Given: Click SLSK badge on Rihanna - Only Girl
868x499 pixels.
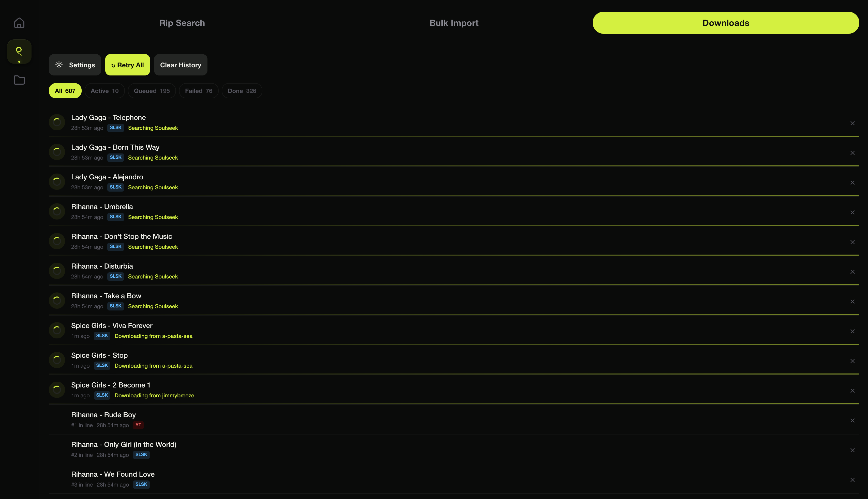Looking at the screenshot, I should [x=141, y=455].
